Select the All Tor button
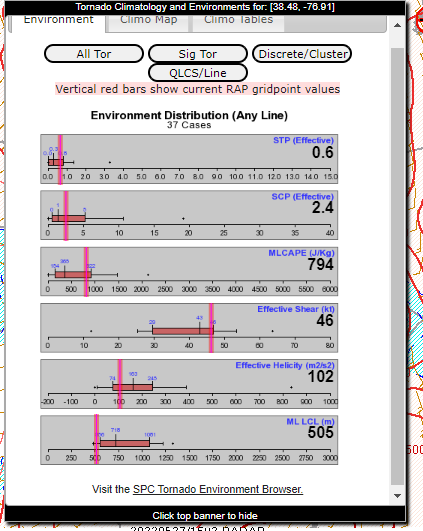This screenshot has width=423, height=531. [94, 54]
